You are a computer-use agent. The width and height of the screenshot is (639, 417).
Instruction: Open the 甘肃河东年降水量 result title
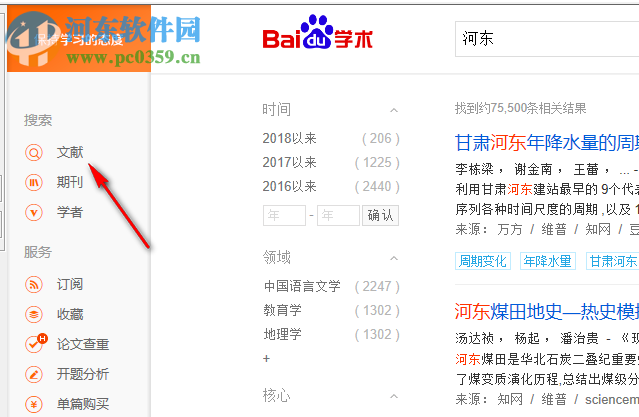(547, 143)
